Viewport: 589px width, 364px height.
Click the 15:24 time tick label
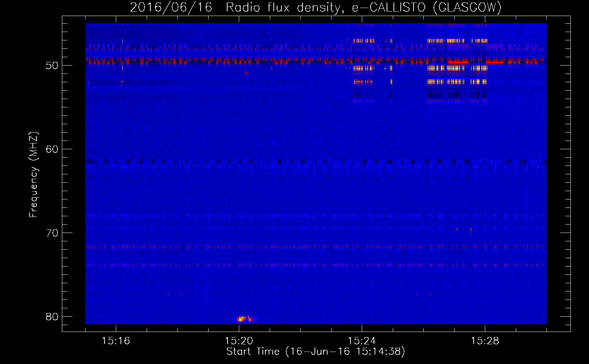[x=362, y=341]
